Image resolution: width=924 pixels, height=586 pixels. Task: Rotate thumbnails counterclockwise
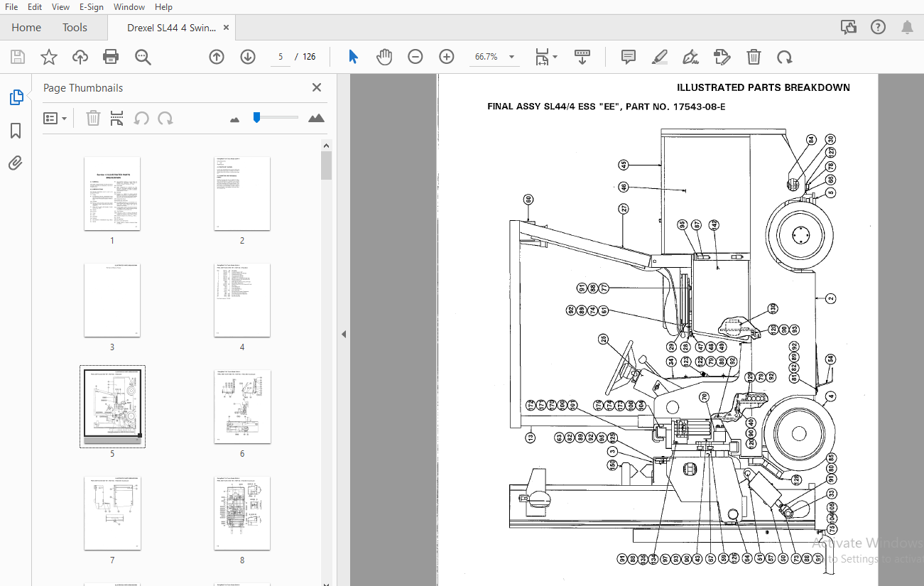141,118
